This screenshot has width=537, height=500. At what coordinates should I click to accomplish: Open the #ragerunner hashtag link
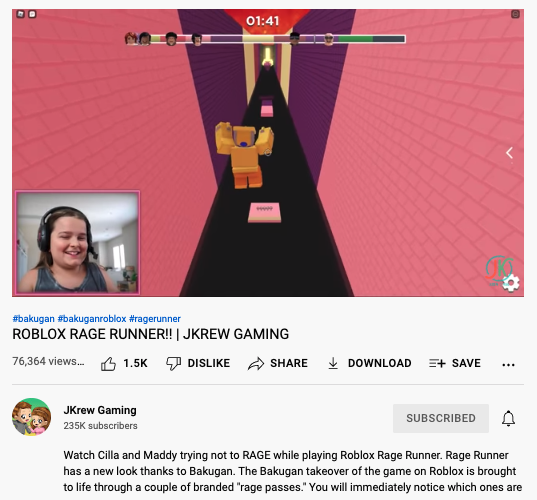155,318
